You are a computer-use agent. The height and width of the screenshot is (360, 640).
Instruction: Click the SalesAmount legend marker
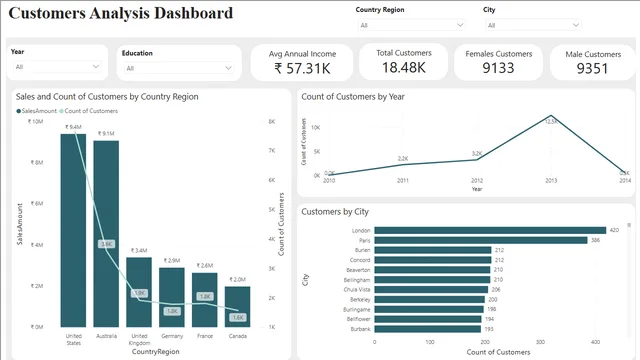[x=18, y=111]
